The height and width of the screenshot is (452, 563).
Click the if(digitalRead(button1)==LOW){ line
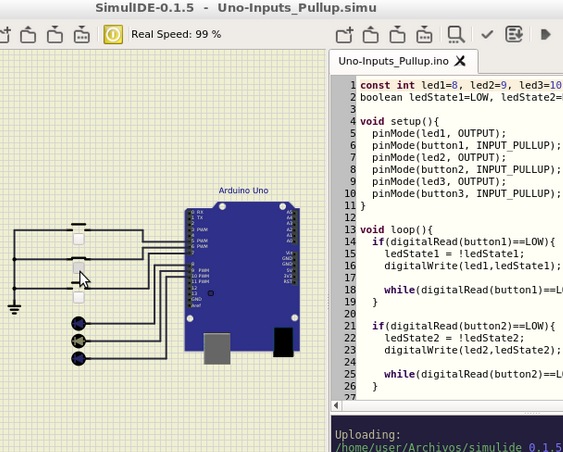pos(464,242)
